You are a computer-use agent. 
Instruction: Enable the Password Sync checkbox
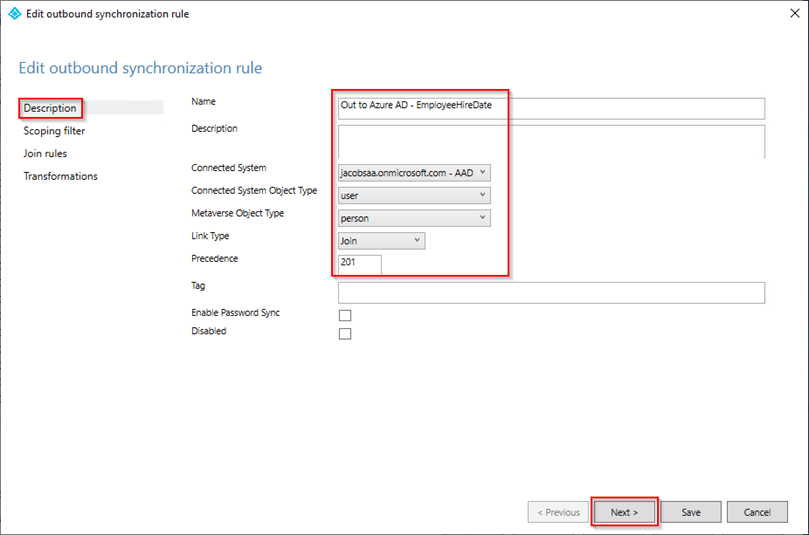point(345,315)
